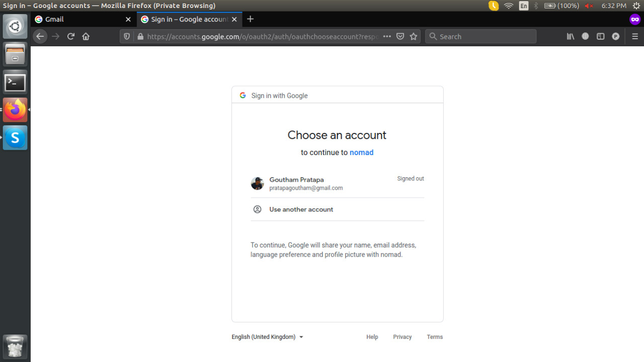644x362 pixels.
Task: Check battery (100%) indicator
Action: pyautogui.click(x=561, y=6)
